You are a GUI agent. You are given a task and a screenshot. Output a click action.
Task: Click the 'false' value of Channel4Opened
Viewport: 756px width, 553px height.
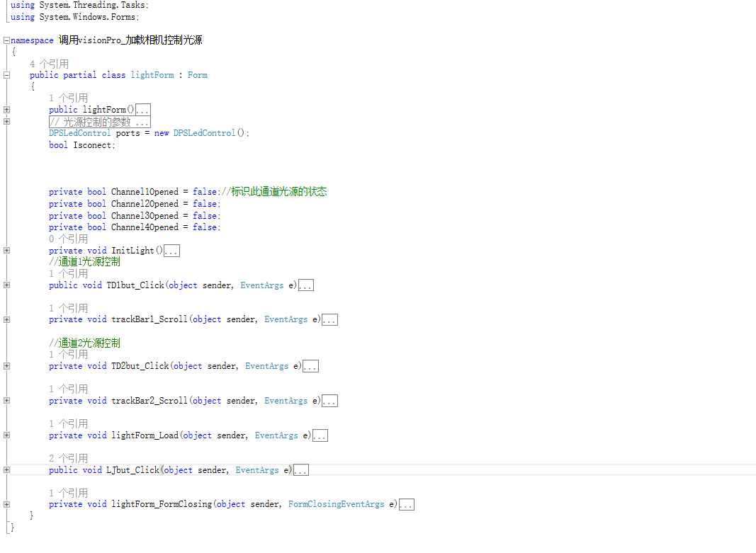(205, 227)
